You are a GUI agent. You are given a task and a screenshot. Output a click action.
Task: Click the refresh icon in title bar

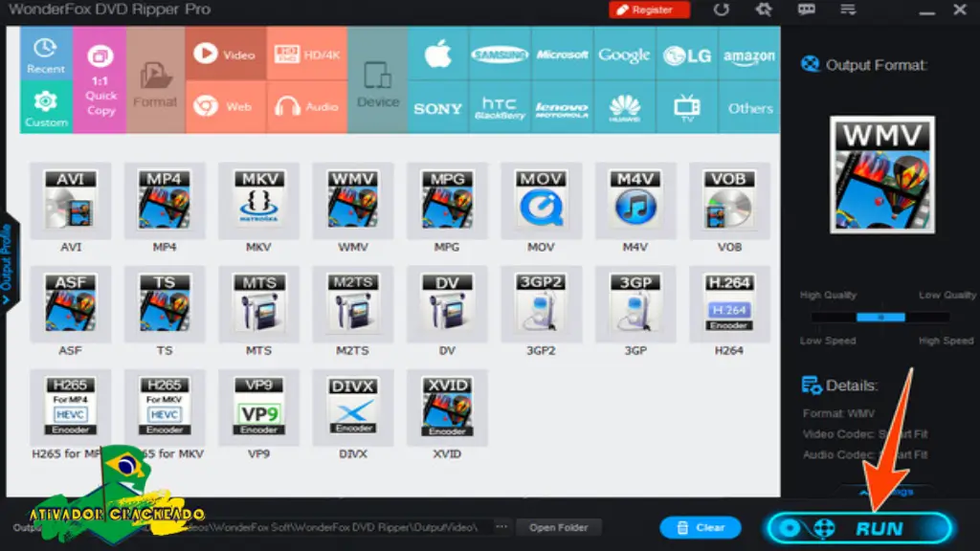pos(722,10)
